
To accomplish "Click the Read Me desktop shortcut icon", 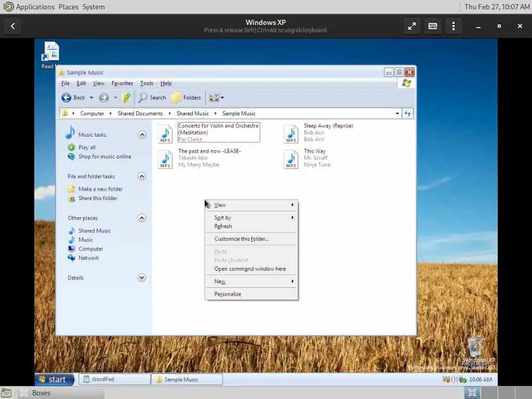I will [50, 52].
